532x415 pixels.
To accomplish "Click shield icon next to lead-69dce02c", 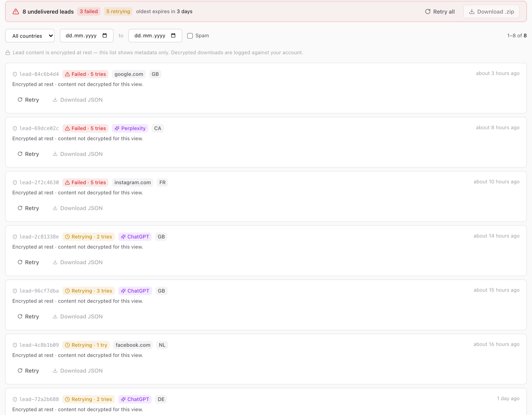I will tap(15, 128).
